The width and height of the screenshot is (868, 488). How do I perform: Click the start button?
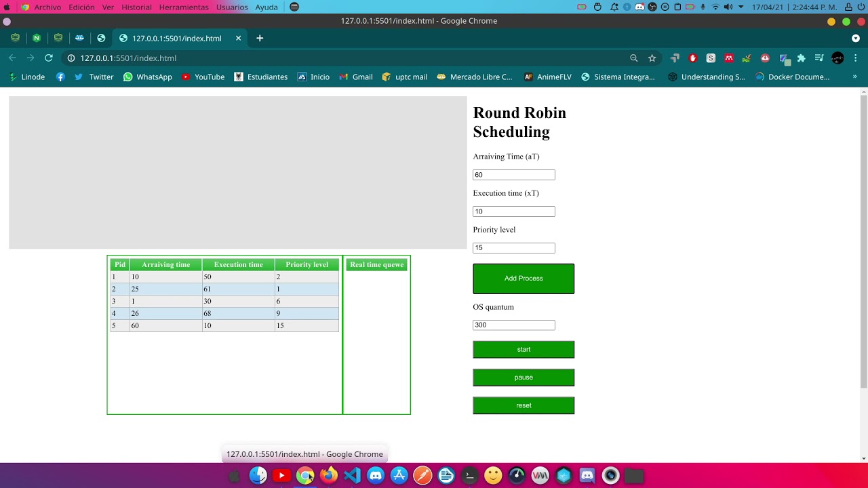click(x=524, y=350)
